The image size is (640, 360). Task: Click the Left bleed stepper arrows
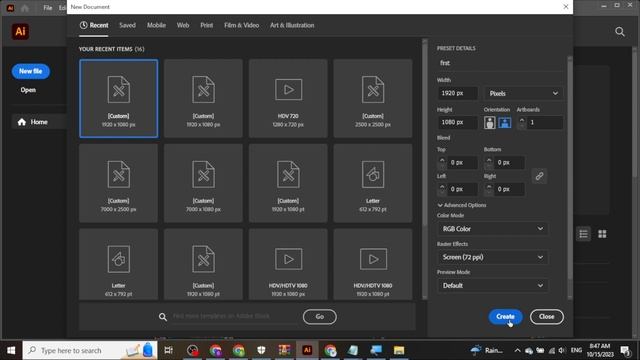pos(442,189)
